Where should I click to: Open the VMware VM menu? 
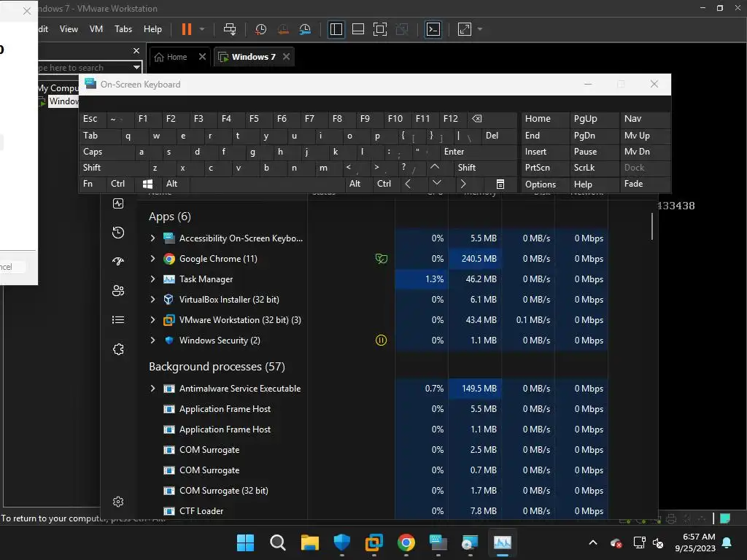point(96,29)
